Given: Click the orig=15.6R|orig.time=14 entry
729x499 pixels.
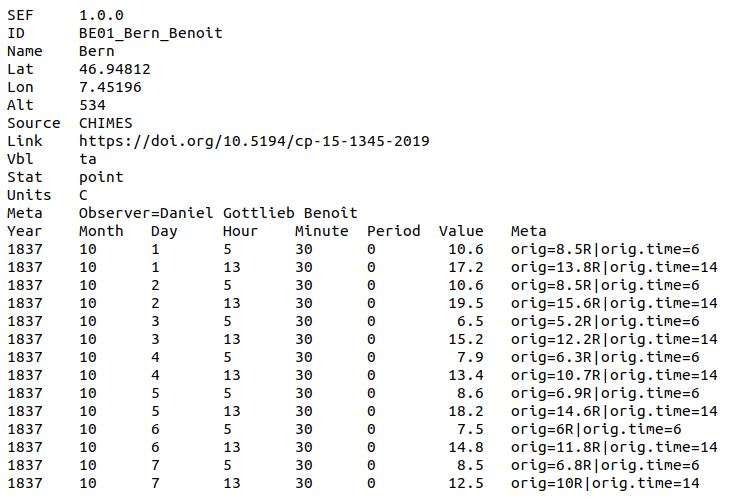Looking at the screenshot, I should coord(614,303).
